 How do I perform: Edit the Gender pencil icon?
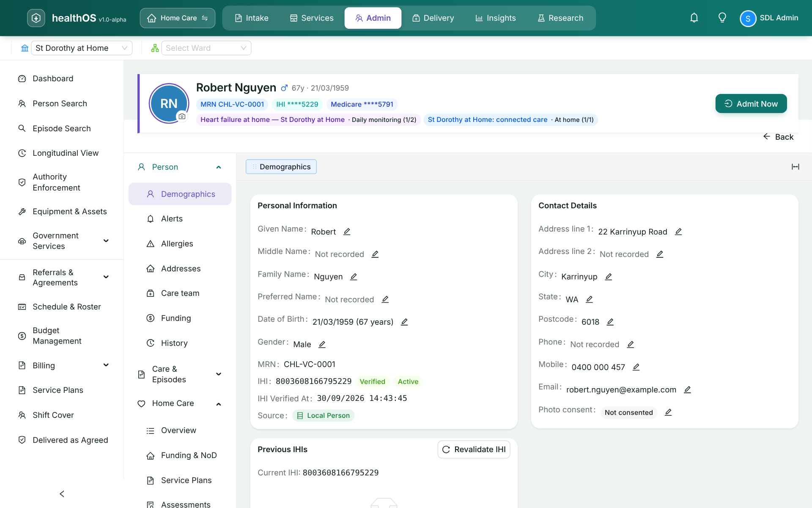[322, 344]
